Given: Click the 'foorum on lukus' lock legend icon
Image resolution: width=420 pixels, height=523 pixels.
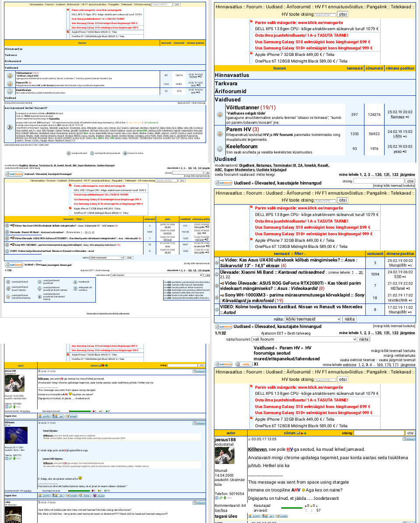Looking at the screenshot, I should click(125, 153).
